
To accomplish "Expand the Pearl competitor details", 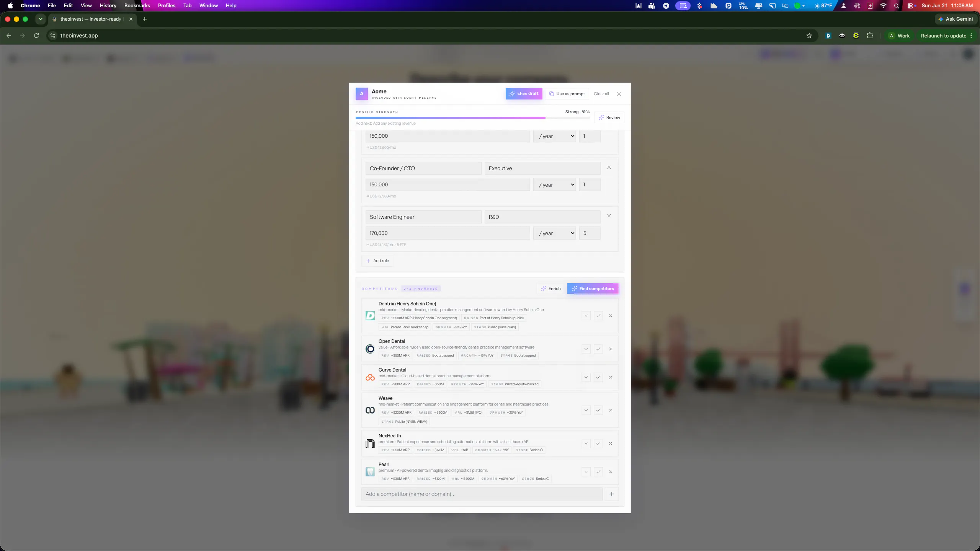I will 586,472.
